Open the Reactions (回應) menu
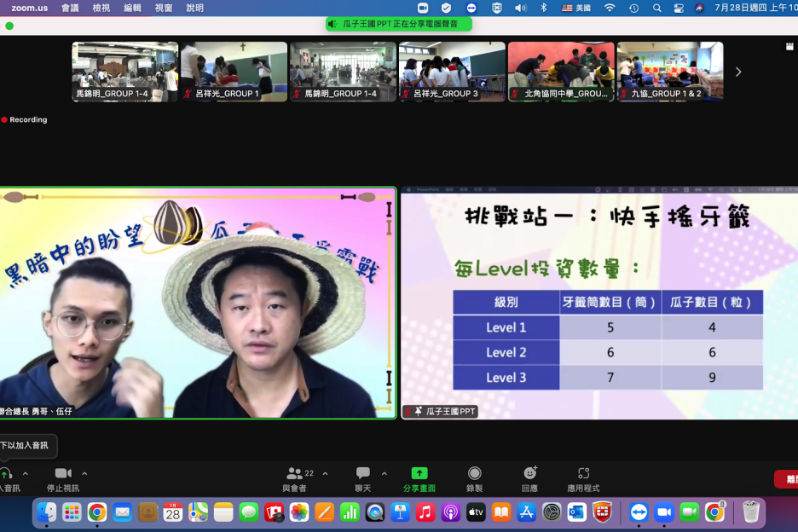The height and width of the screenshot is (532, 798). coord(529,474)
